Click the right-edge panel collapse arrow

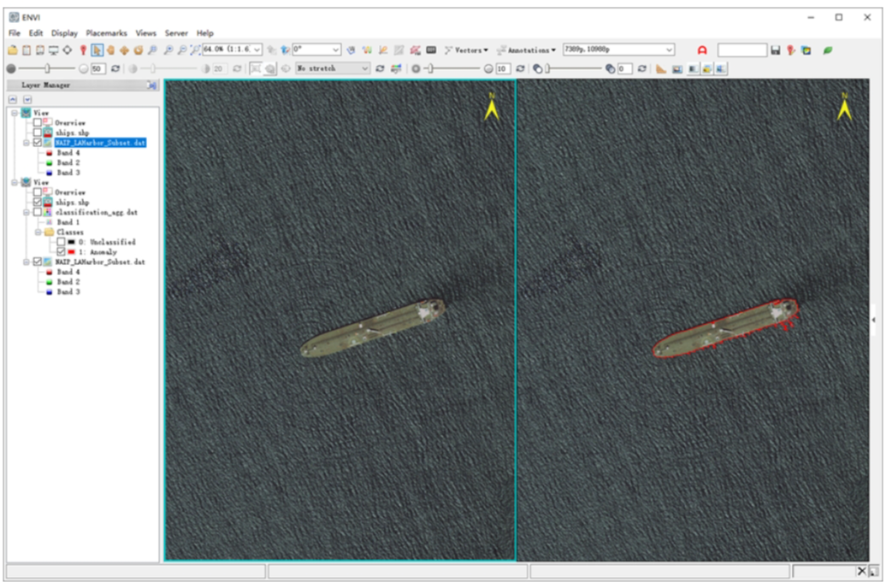pyautogui.click(x=873, y=320)
